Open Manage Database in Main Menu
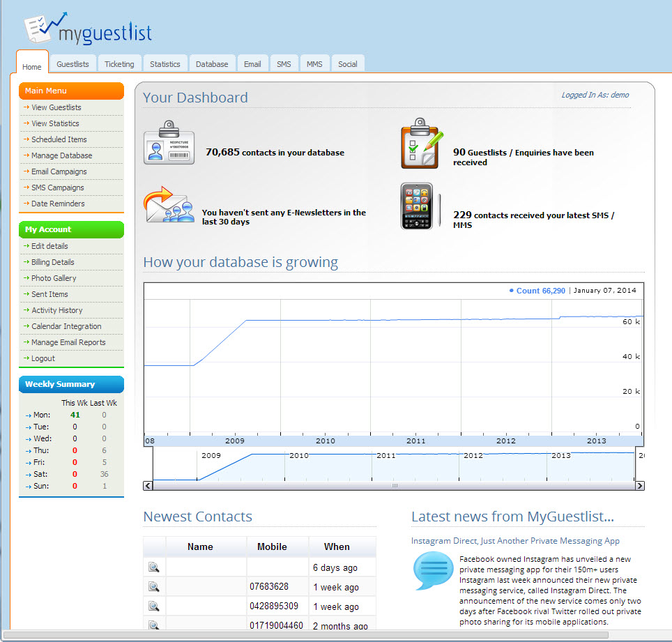 coord(61,155)
